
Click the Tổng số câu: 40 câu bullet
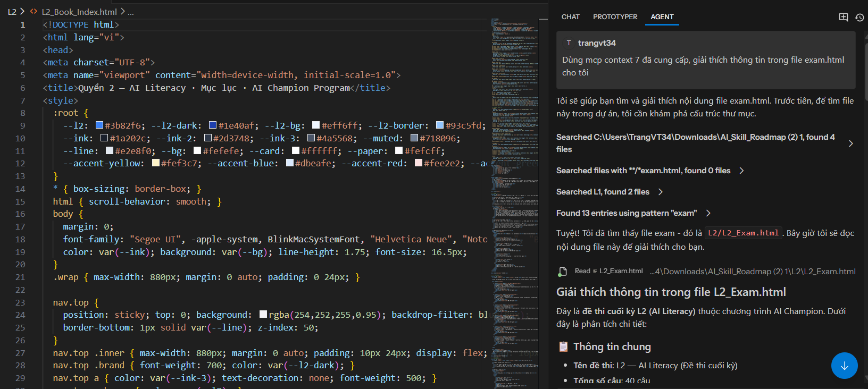click(612, 380)
